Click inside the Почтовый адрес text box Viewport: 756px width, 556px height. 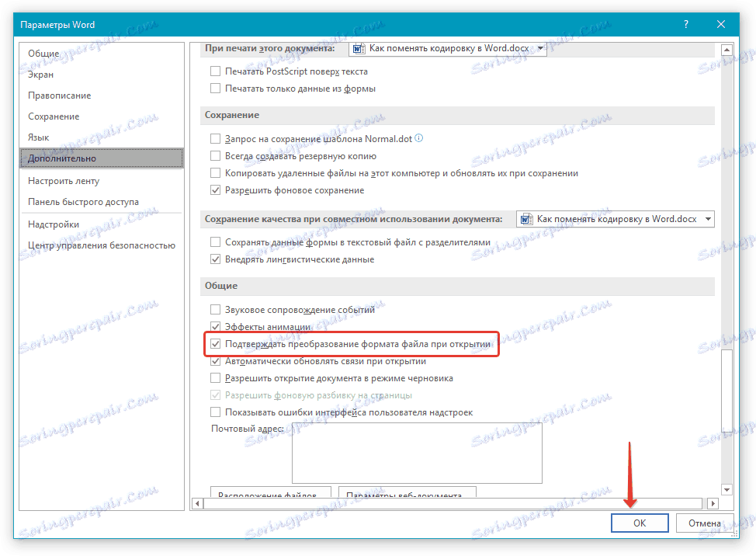tap(417, 453)
